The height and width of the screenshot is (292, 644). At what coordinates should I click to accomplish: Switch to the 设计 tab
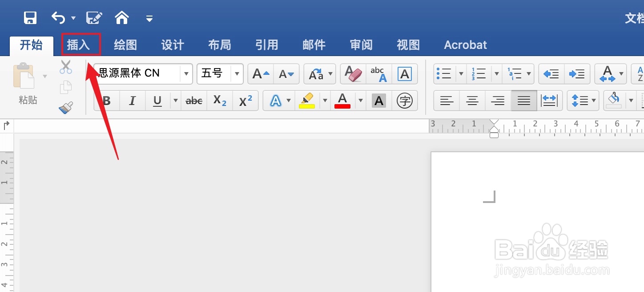coord(173,45)
